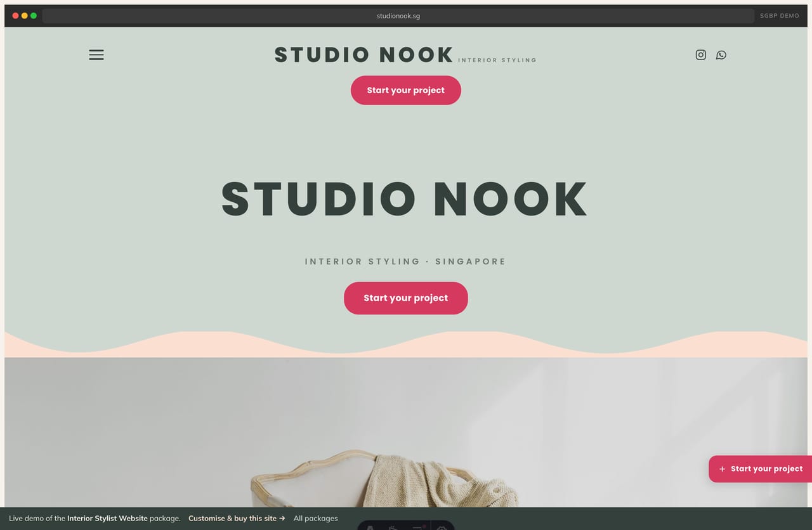This screenshot has height=530, width=812.
Task: Open the WhatsApp chat icon
Action: pyautogui.click(x=721, y=55)
